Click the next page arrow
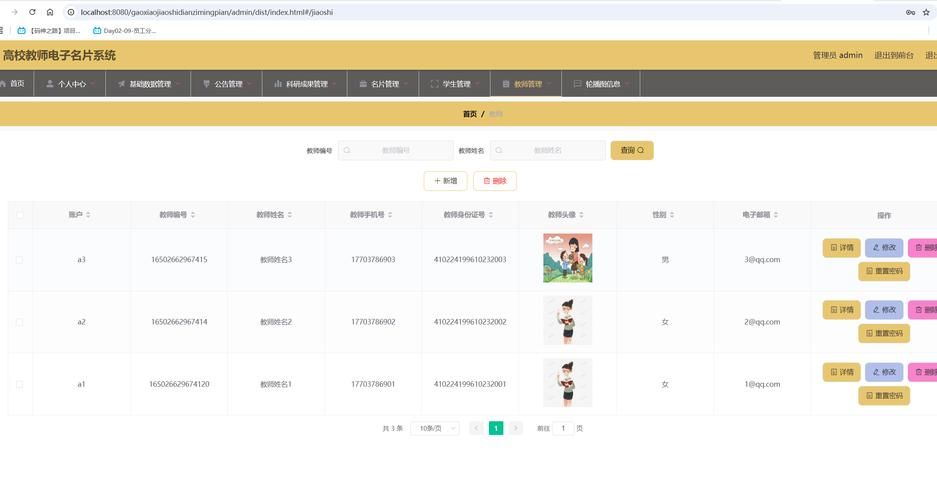This screenshot has width=937, height=500. (516, 428)
